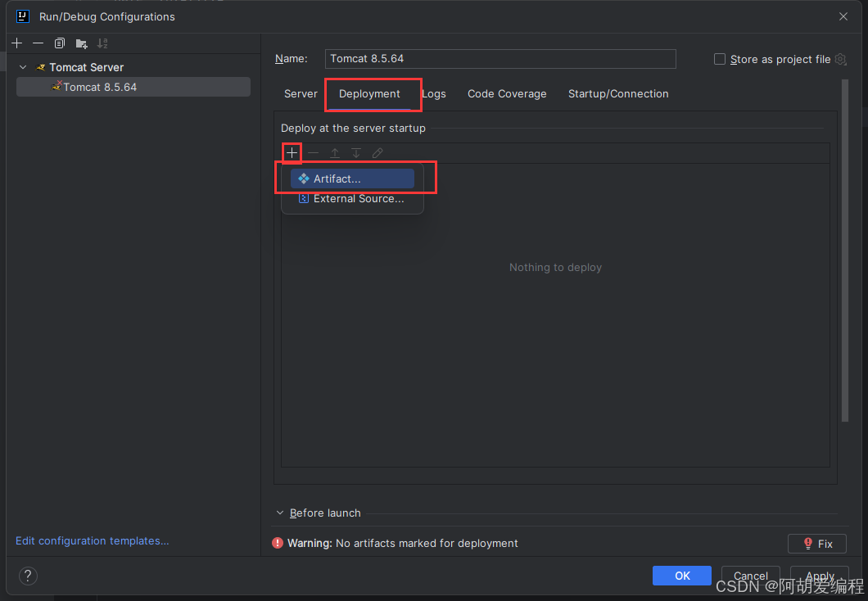Click the vertical scrollbar in settings panel
Image resolution: width=868 pixels, height=601 pixels.
coord(845,250)
